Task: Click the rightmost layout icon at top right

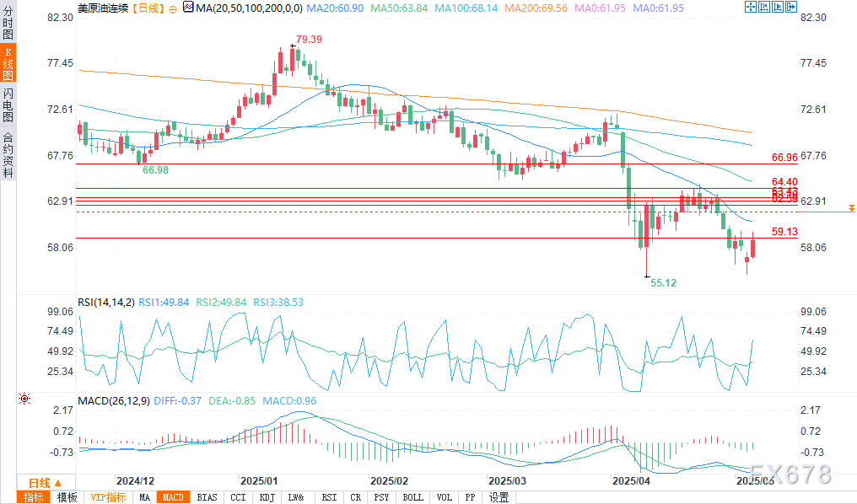Action: (x=790, y=7)
